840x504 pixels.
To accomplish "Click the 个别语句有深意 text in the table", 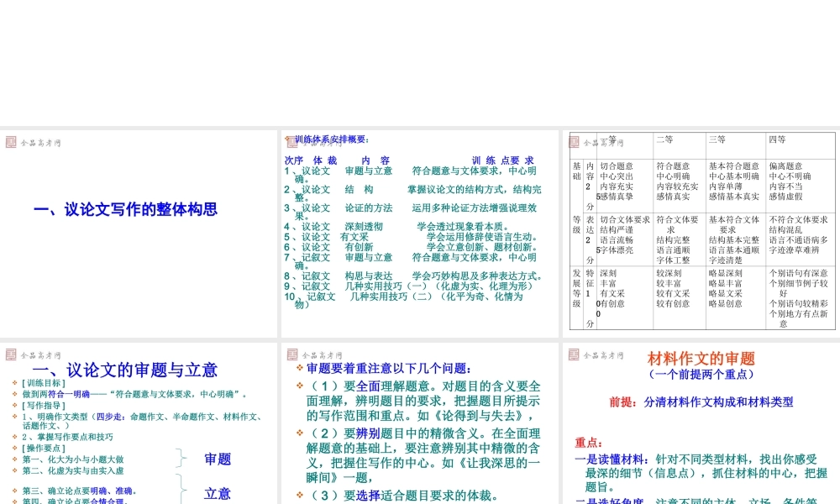I will 798,273.
